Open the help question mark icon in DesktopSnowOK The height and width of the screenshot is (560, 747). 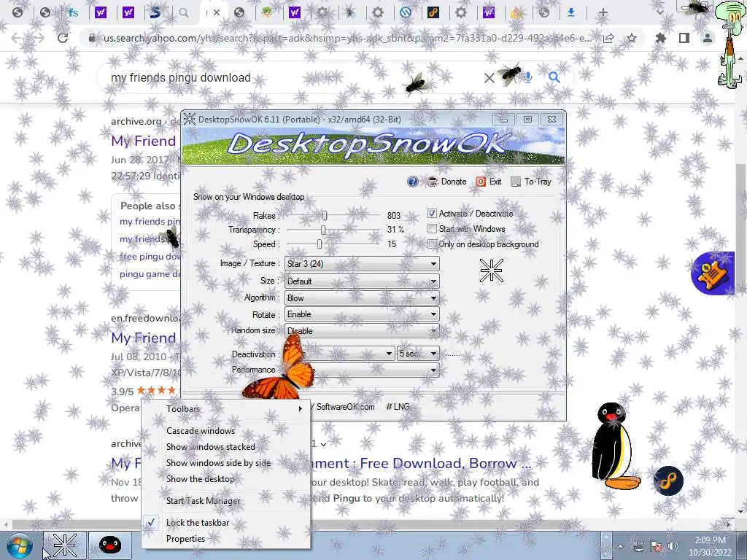pyautogui.click(x=413, y=182)
